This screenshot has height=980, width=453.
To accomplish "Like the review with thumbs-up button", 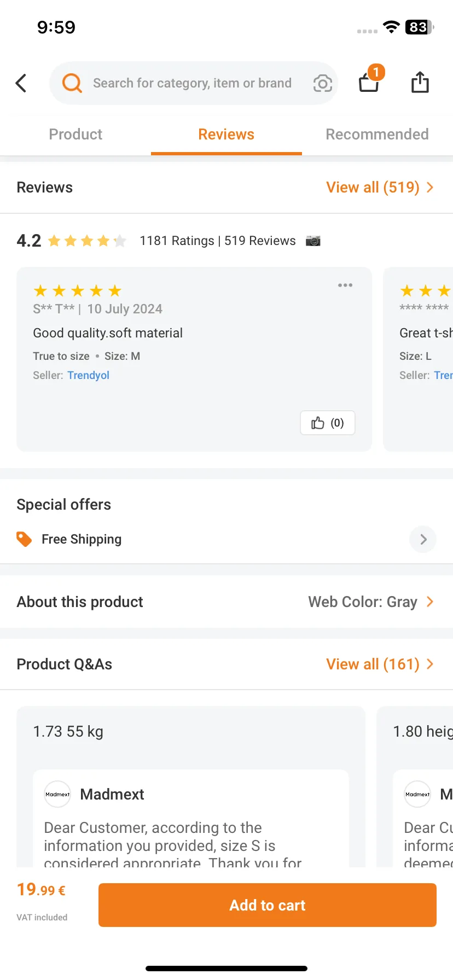I will coord(328,423).
